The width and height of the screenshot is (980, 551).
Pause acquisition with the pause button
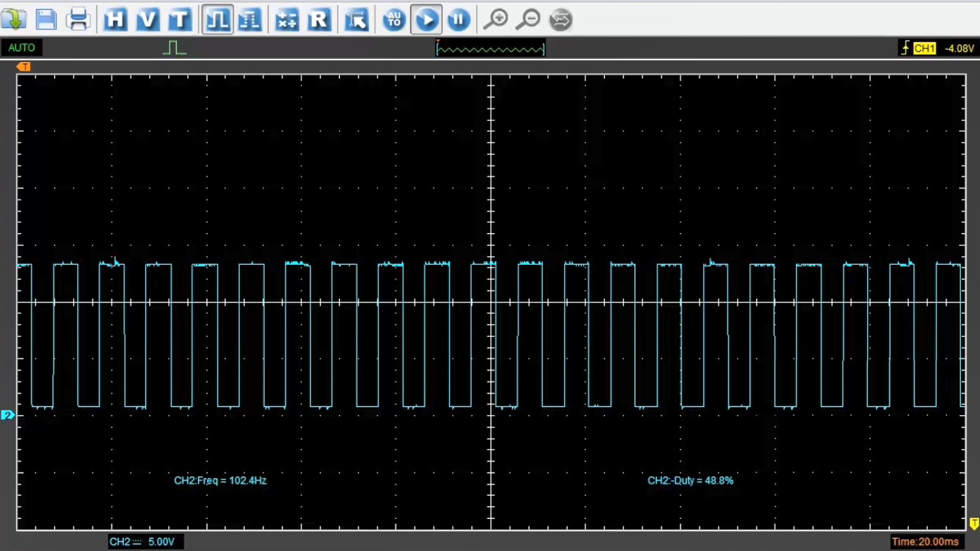tap(458, 19)
